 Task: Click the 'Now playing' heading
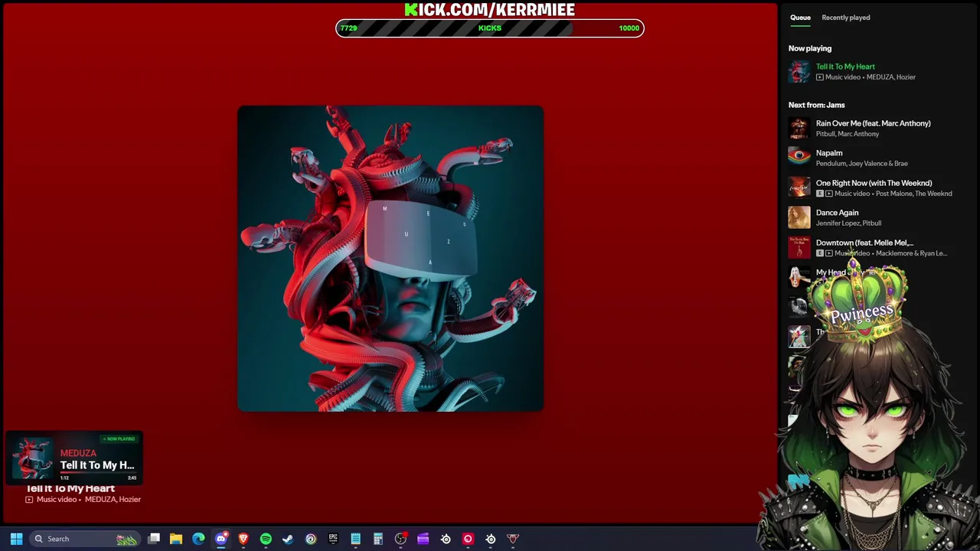click(x=810, y=48)
